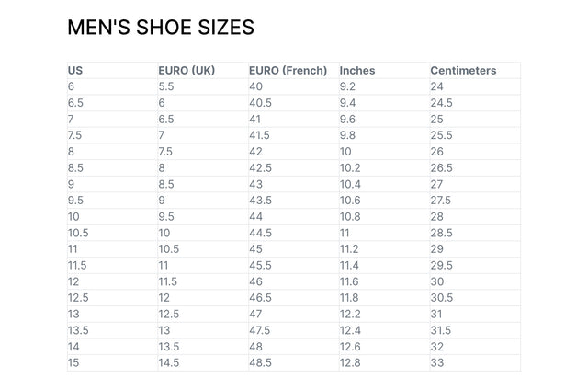This screenshot has width=588, height=390.
Task: Click US size 15 in first column
Action: (x=74, y=362)
